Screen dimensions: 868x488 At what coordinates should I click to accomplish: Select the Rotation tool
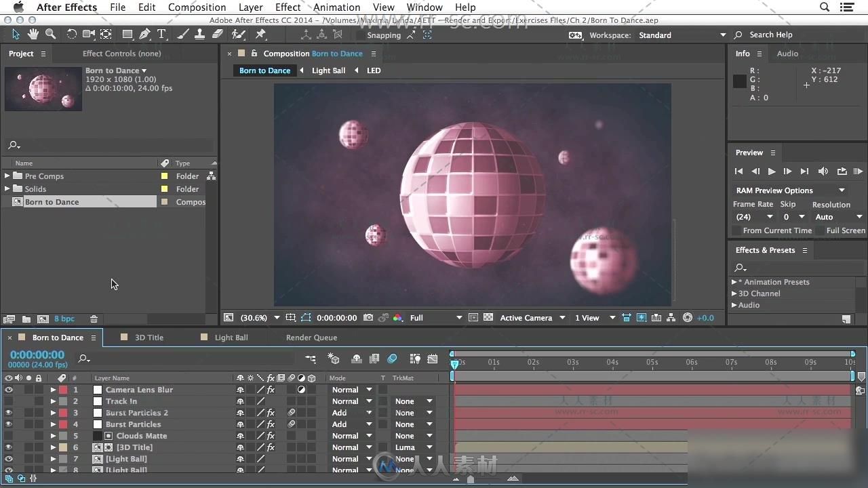click(x=71, y=34)
